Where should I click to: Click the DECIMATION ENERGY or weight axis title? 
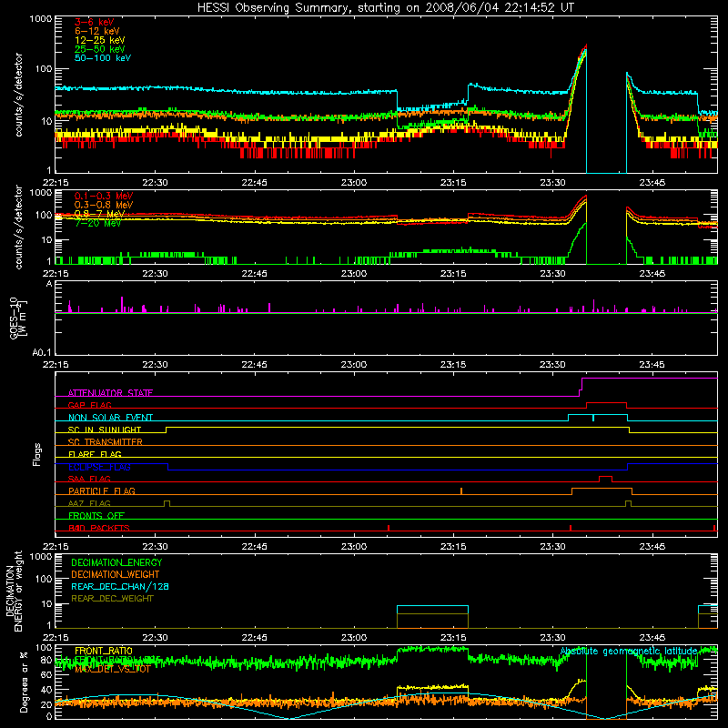[14, 591]
